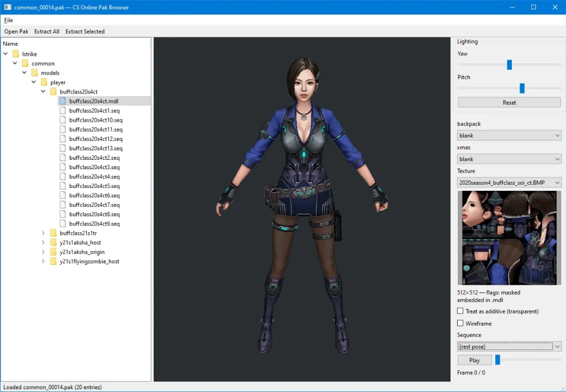Viewport: 566px width, 392px height.
Task: Select buffclass20s4ct5.seq file name
Action: click(x=95, y=186)
